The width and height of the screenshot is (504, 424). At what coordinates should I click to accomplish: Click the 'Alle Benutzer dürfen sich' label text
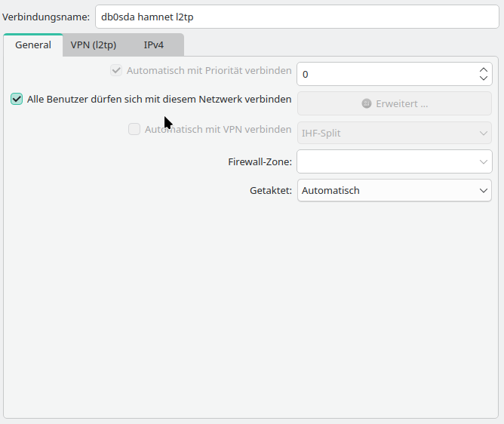click(158, 99)
